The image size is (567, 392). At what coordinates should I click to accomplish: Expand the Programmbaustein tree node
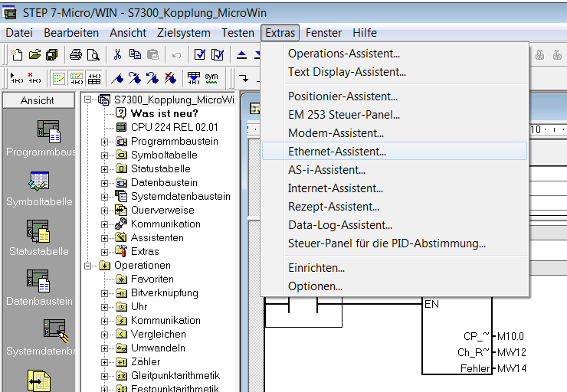(x=104, y=142)
